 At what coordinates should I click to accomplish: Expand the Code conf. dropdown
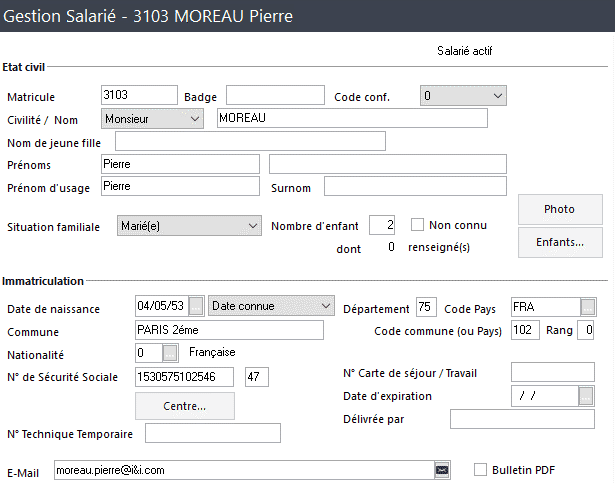pos(463,96)
